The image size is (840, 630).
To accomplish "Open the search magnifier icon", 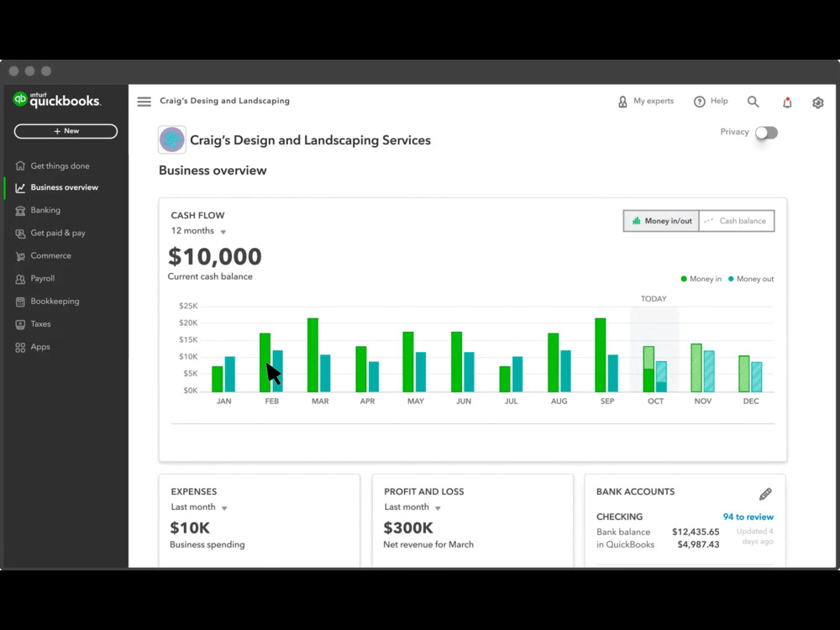I will (753, 101).
